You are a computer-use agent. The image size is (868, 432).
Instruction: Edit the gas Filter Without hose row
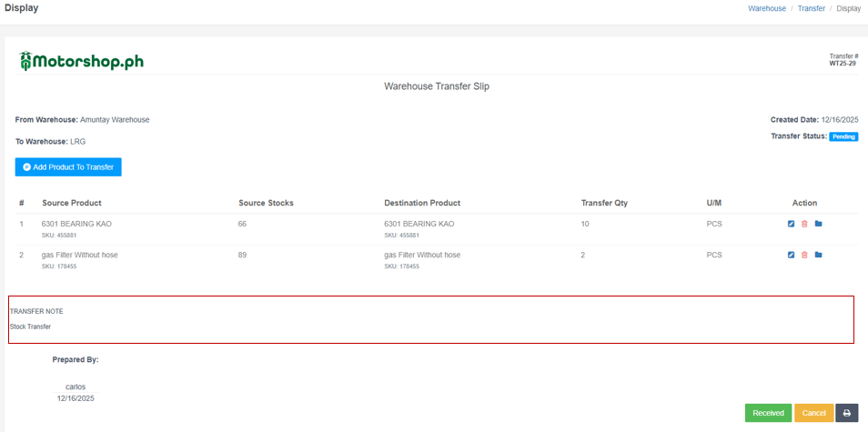(x=791, y=255)
